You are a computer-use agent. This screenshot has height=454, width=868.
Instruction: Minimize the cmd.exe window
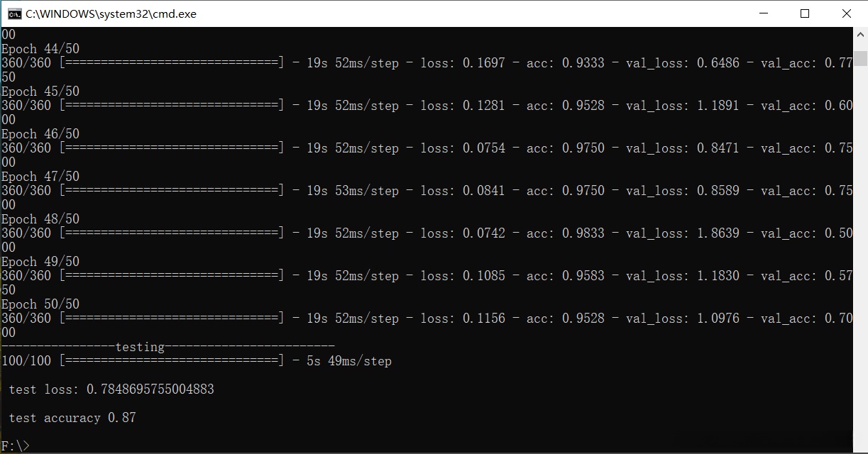(x=764, y=13)
